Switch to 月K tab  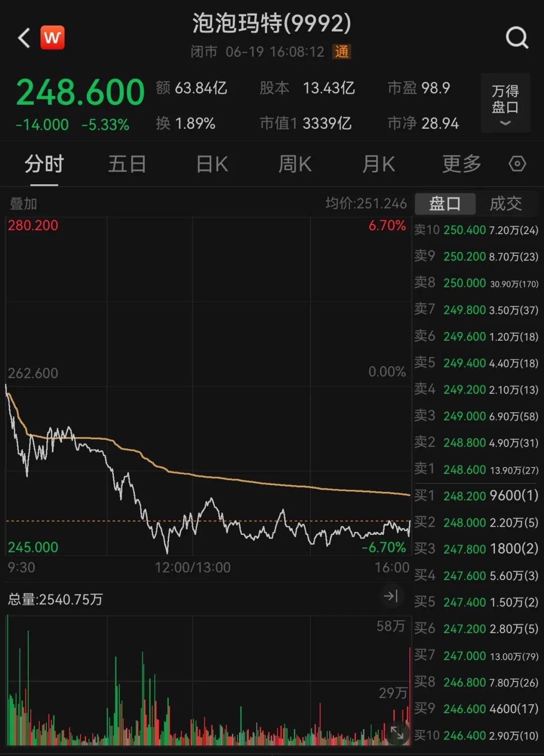[x=379, y=164]
